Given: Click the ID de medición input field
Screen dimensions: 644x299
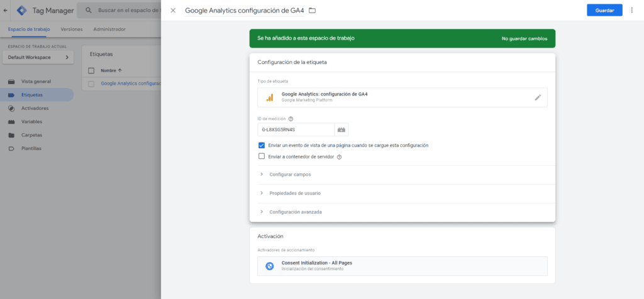Looking at the screenshot, I should pos(296,129).
